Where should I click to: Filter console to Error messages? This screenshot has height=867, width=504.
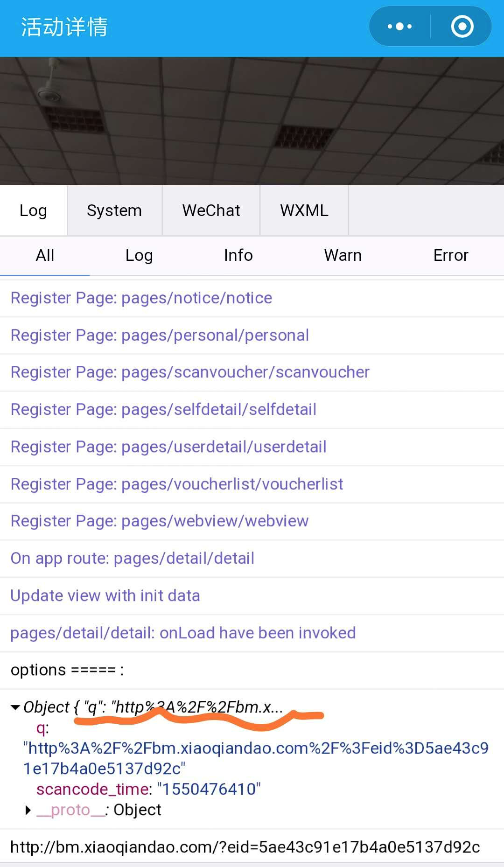point(450,255)
